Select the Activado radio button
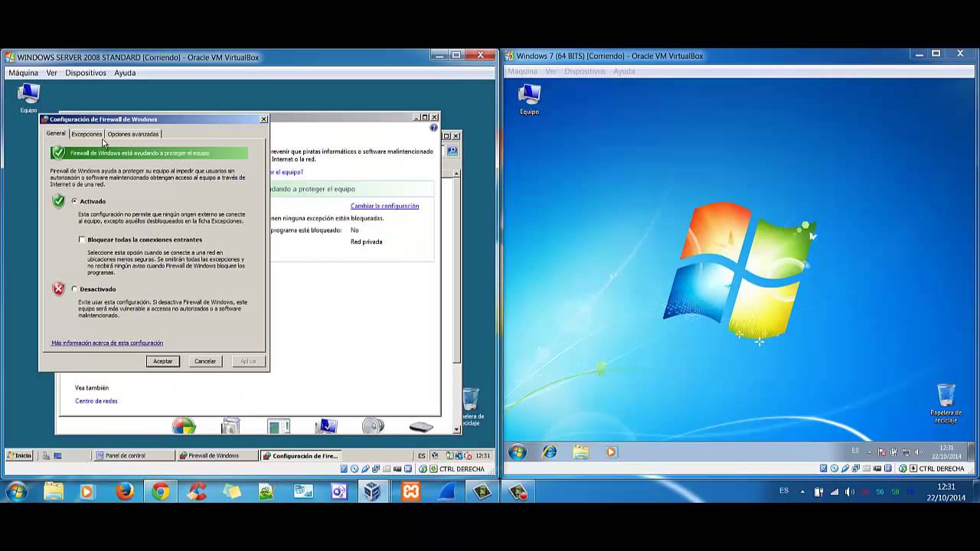Screen dimensions: 980x551 pyautogui.click(x=74, y=201)
